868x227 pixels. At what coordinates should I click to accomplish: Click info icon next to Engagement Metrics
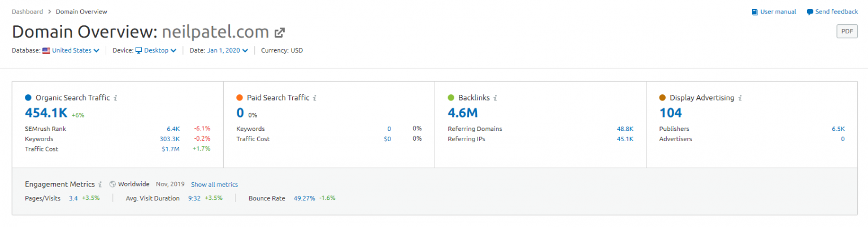pyautogui.click(x=100, y=184)
